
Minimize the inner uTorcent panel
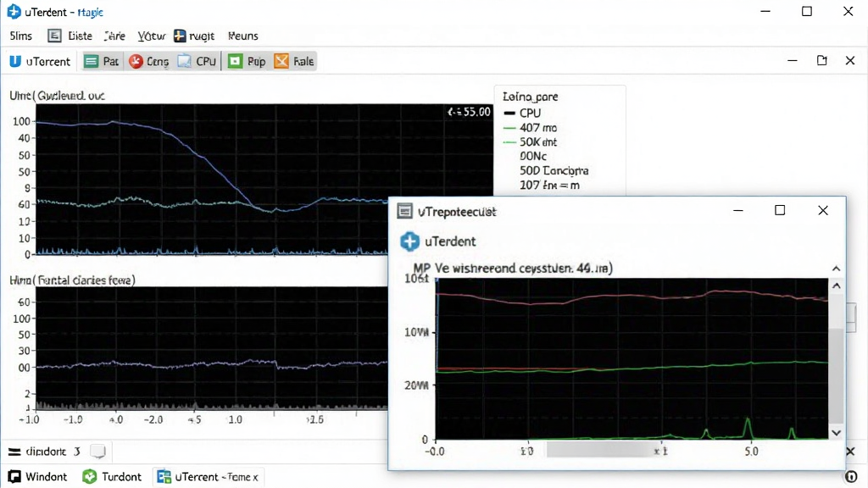[x=793, y=60]
